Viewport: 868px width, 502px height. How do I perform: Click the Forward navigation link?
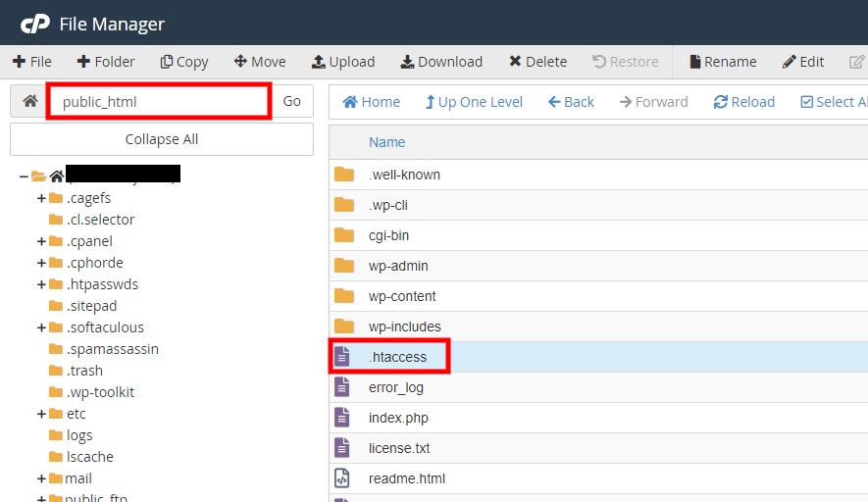[x=654, y=102]
